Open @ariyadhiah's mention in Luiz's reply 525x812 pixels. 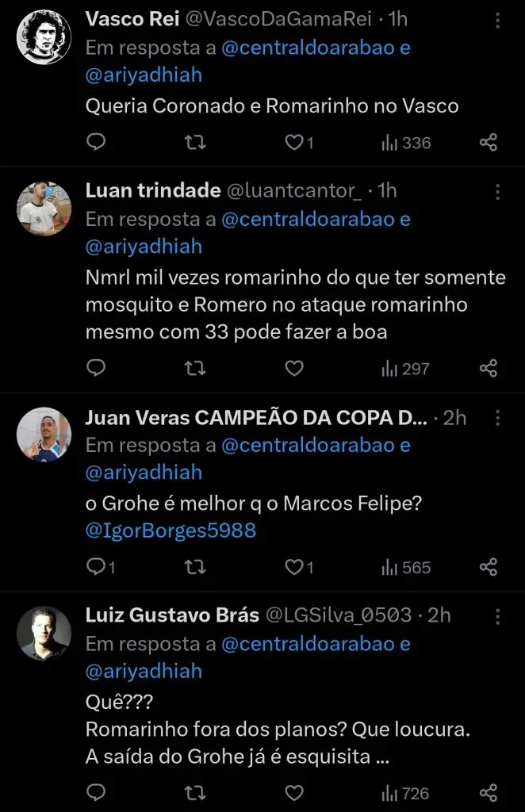coord(143,670)
